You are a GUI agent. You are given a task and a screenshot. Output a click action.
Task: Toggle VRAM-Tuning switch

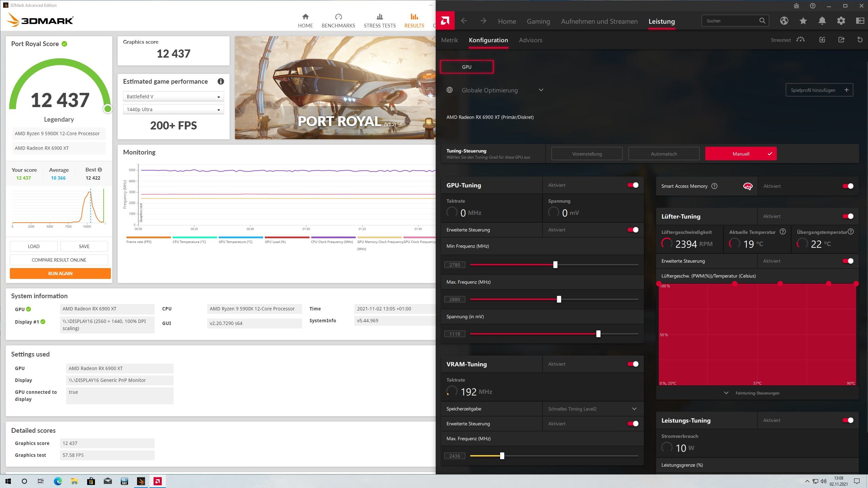click(633, 364)
